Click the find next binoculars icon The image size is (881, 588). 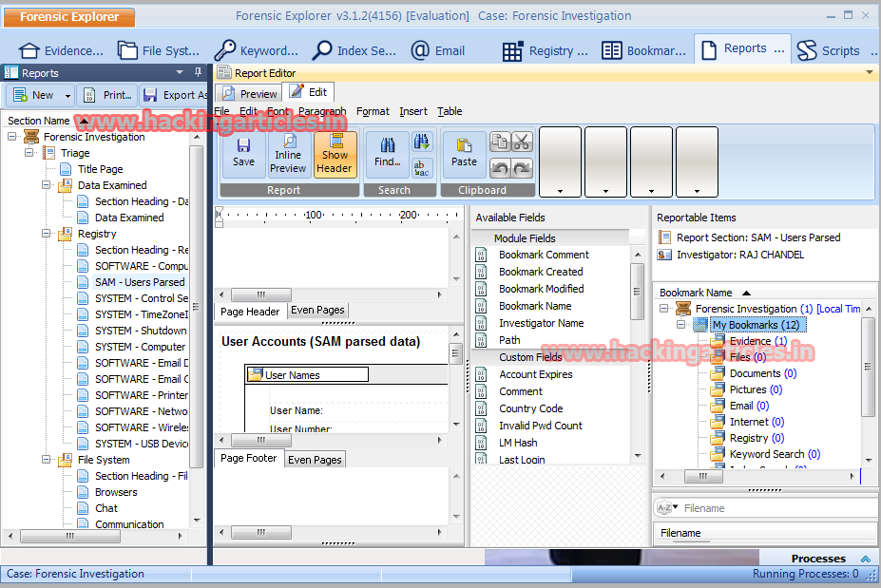point(421,142)
